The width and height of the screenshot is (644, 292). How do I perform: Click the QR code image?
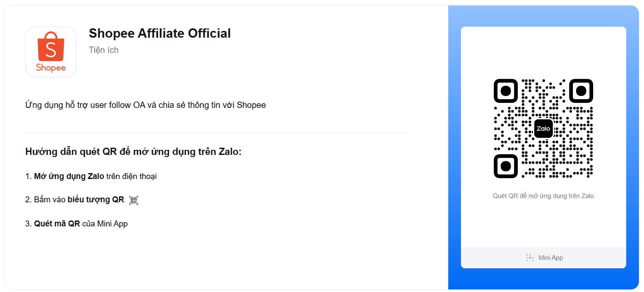point(543,129)
